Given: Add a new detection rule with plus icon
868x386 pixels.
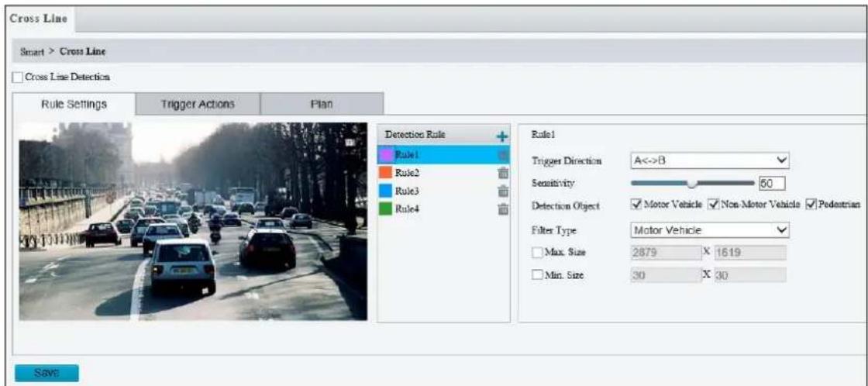Looking at the screenshot, I should pos(503,136).
